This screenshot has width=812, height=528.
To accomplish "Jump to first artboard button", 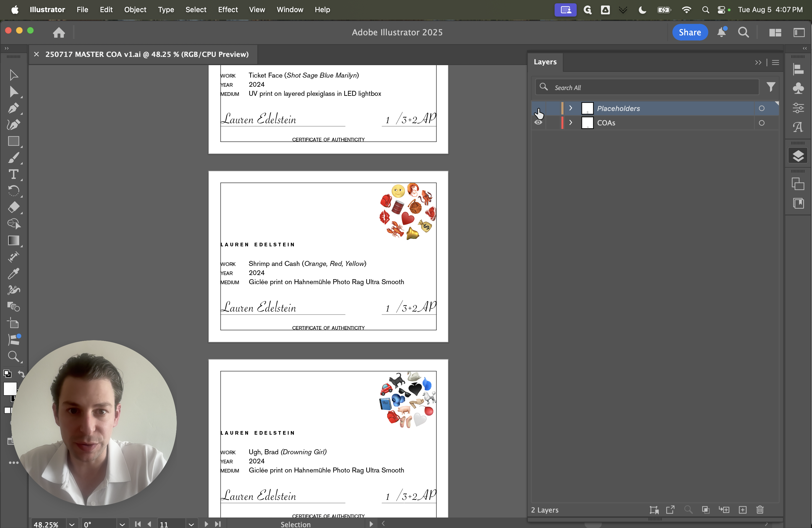I will (138, 524).
